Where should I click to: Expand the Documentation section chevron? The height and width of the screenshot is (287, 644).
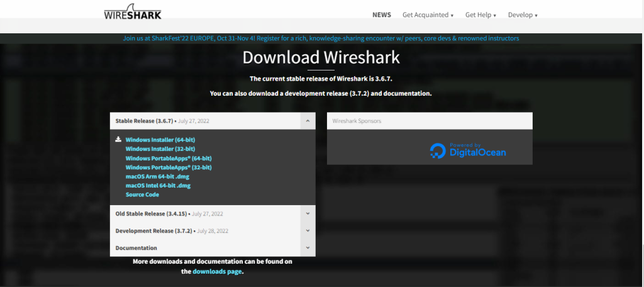click(x=308, y=248)
